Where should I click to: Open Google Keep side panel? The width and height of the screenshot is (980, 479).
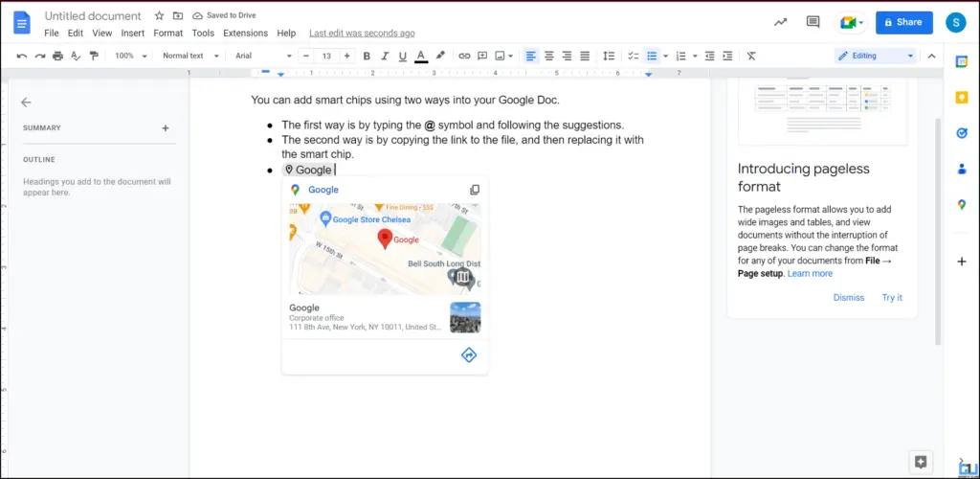(x=962, y=98)
